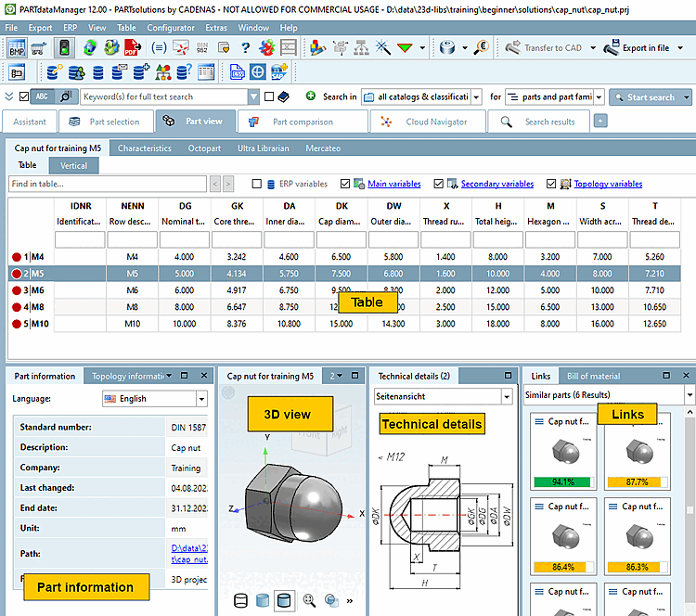Open the Language dropdown in Part information
Viewport: 696px width, 616px height.
pyautogui.click(x=201, y=399)
